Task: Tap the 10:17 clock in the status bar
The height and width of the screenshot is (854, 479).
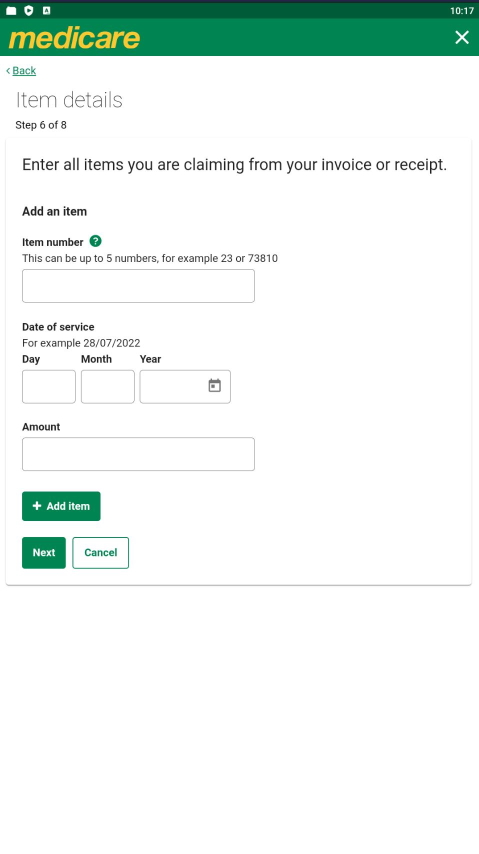Action: click(462, 10)
